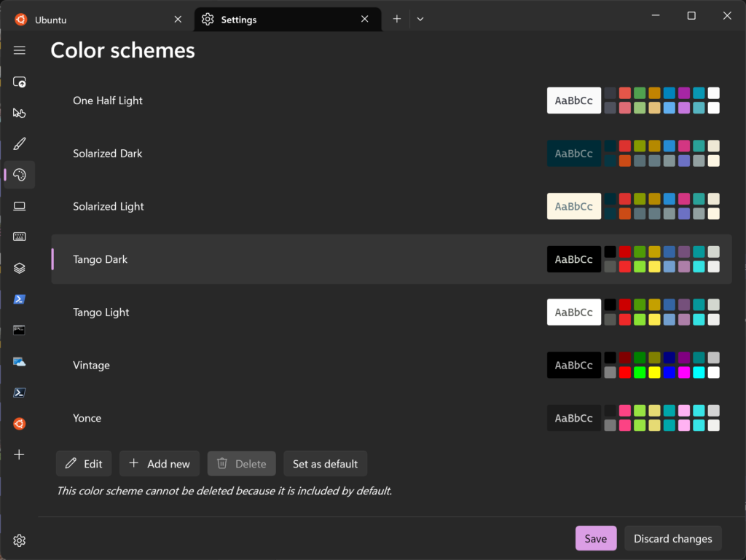Click the Add new profile plus icon
Screen dimensions: 746x560
(19, 454)
